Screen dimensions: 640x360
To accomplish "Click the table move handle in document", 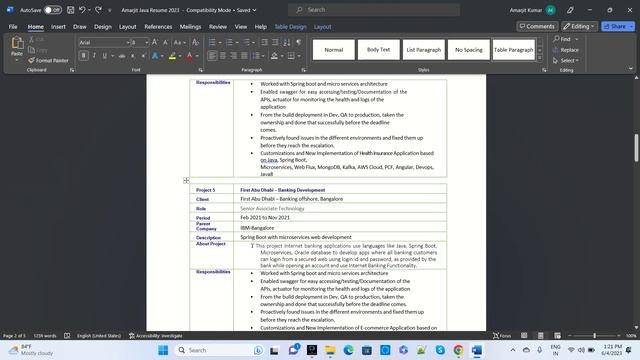I will point(186,180).
